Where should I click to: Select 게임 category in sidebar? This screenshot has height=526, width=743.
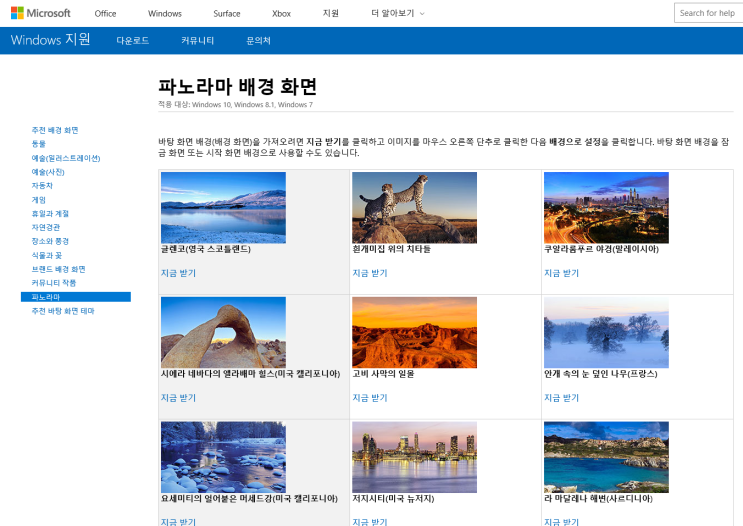39,200
